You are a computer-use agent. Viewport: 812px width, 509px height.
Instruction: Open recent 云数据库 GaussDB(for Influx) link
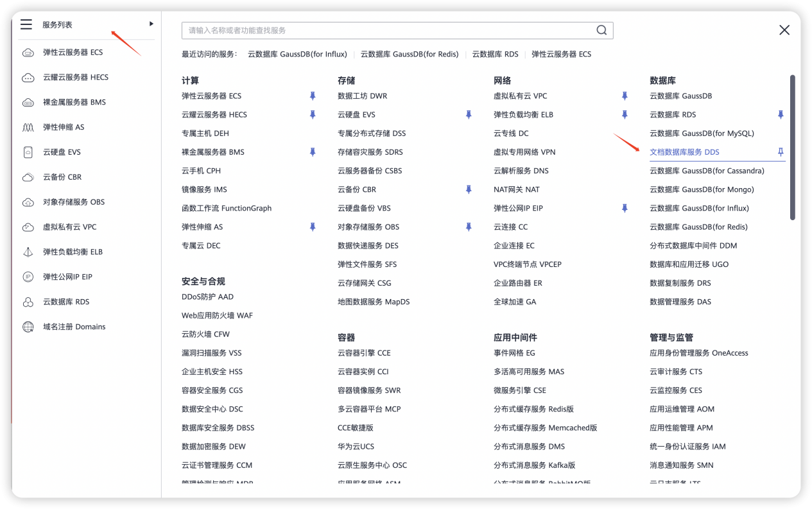point(297,55)
